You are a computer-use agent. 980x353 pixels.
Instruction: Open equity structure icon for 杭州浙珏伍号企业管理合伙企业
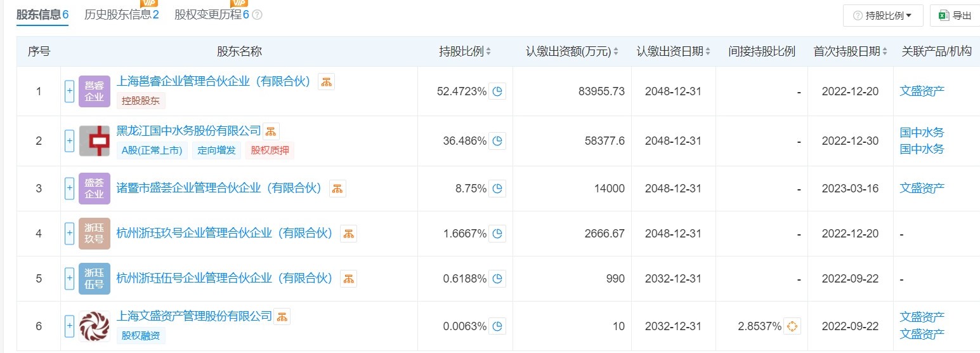coord(348,278)
